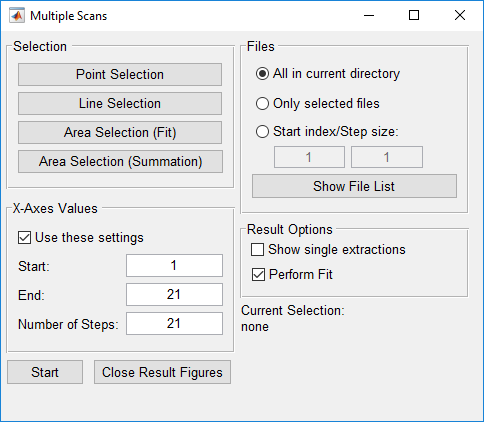
Task: Maximize the Multiple Scans window
Action: pyautogui.click(x=414, y=15)
